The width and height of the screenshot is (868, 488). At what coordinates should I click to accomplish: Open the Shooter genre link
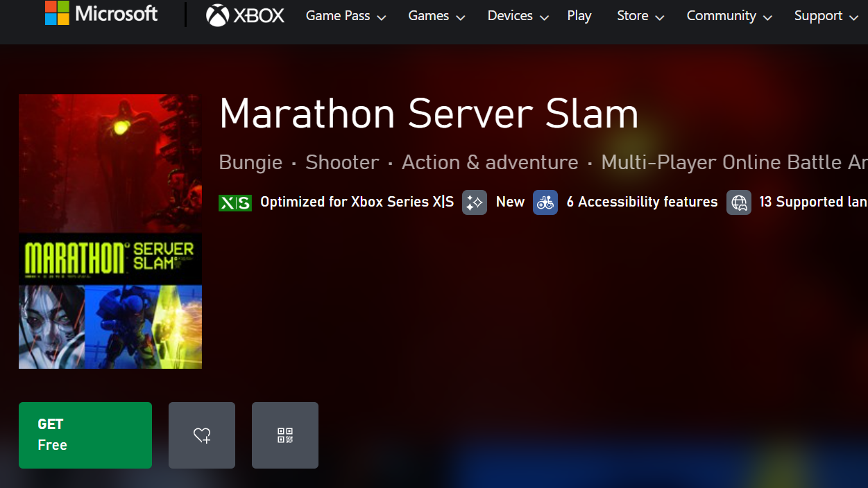tap(343, 163)
